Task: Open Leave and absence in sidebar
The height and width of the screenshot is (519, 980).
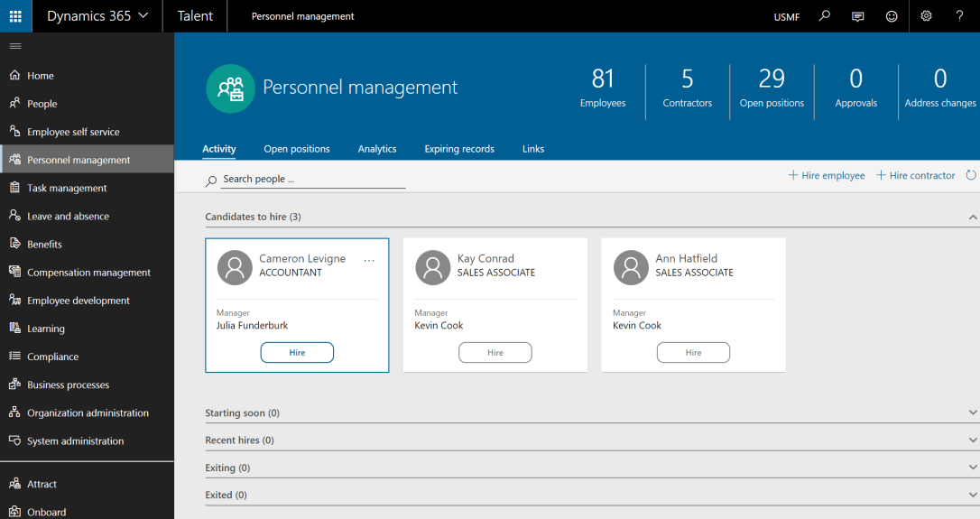Action: coord(68,217)
